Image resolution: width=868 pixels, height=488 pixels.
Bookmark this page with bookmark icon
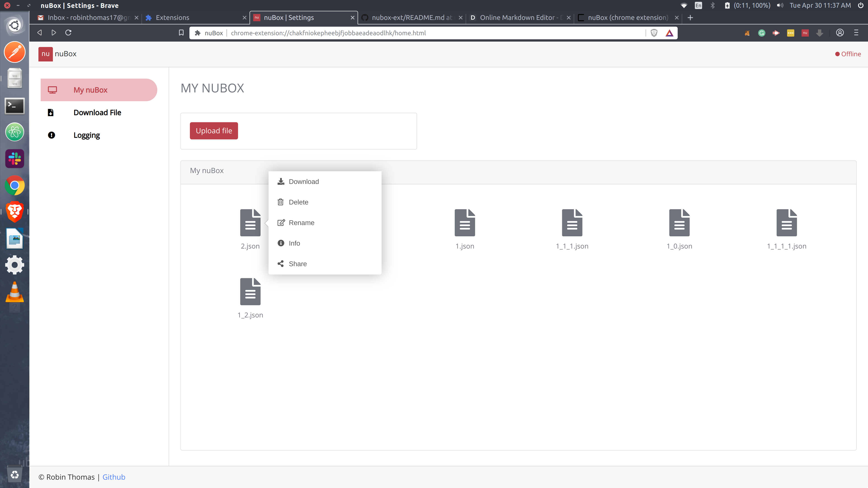(x=181, y=33)
